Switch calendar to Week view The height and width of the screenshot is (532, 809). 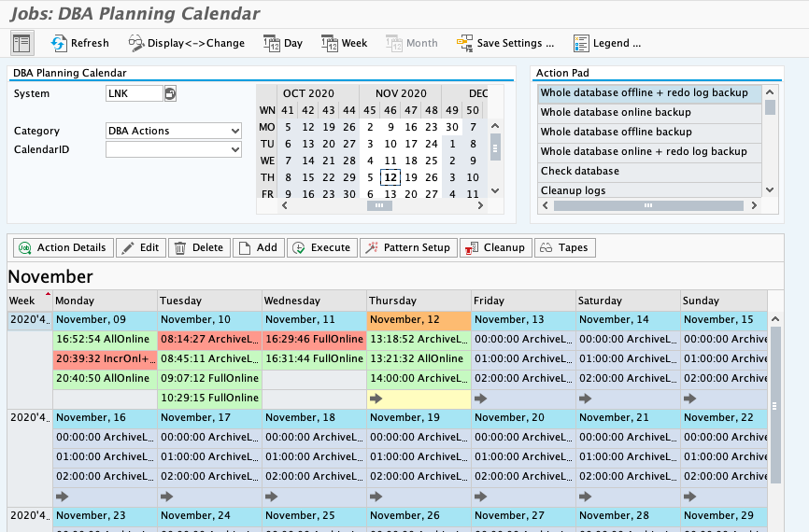(x=344, y=43)
